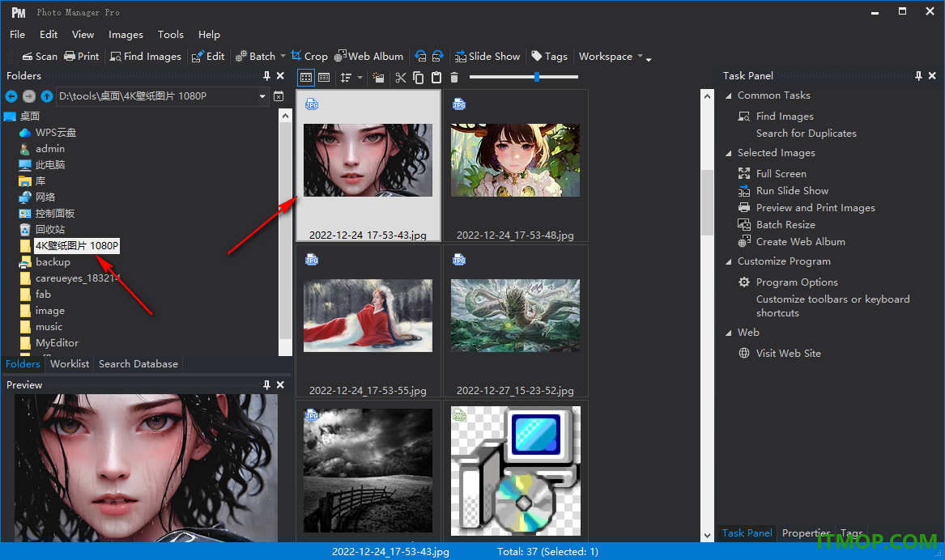Click Batch Resize in Task Panel
The height and width of the screenshot is (560, 945).
tap(785, 224)
